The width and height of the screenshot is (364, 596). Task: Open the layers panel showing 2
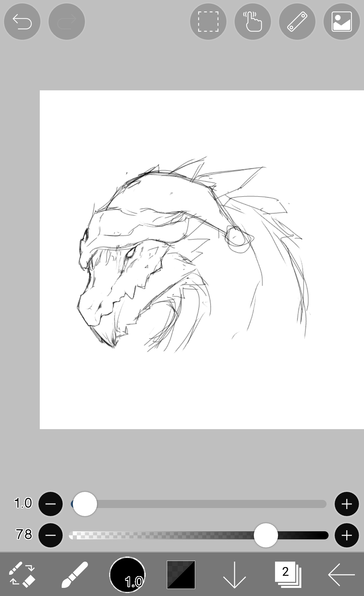click(x=288, y=574)
